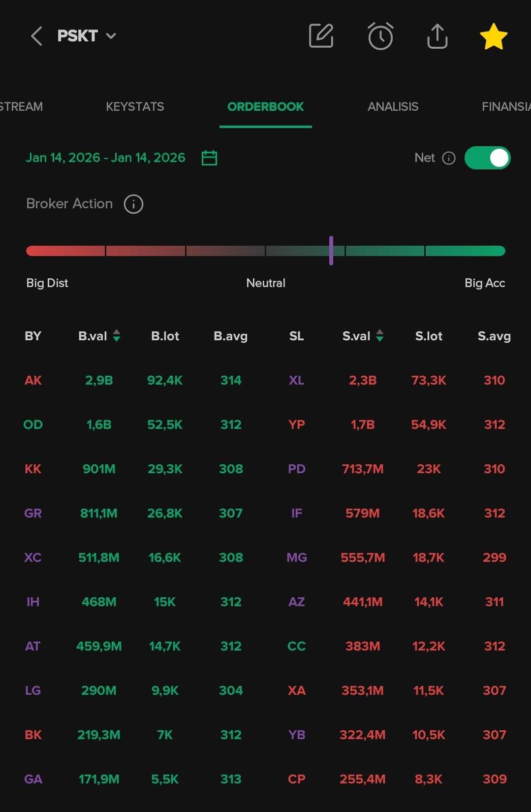Select buyer broker AK

pyautogui.click(x=33, y=380)
